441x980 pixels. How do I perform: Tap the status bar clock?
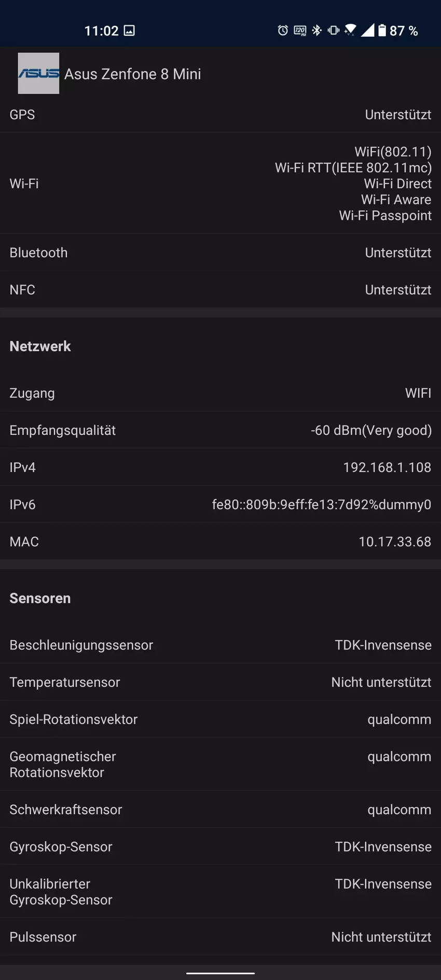click(101, 31)
